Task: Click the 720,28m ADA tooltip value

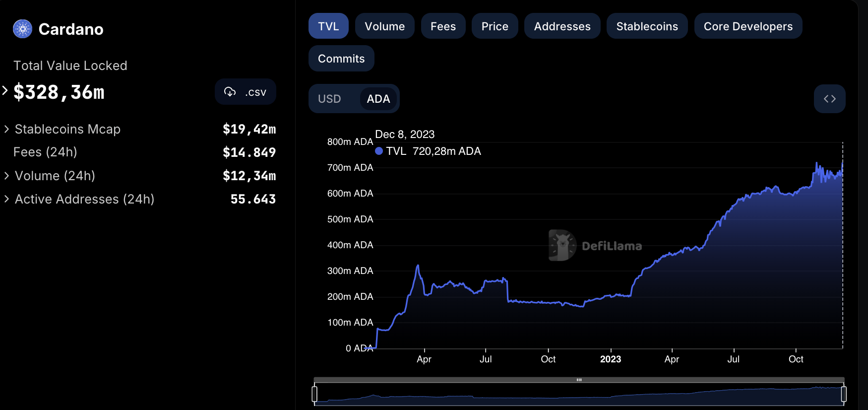Action: click(447, 151)
